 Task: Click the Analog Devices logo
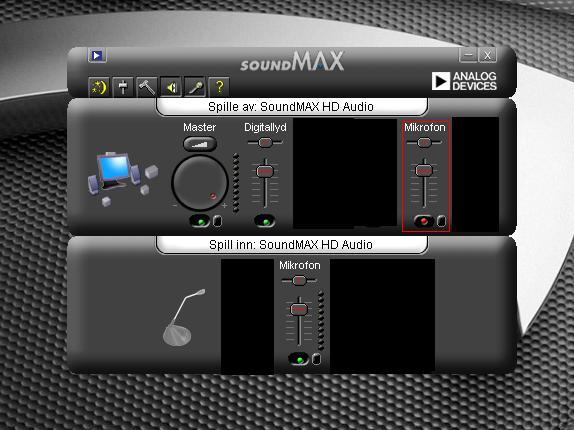coord(464,81)
